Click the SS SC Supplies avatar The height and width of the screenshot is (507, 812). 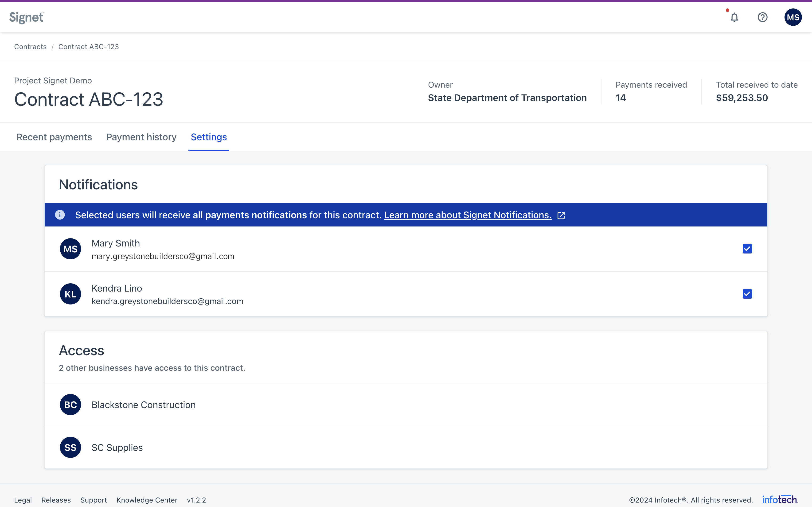tap(70, 447)
